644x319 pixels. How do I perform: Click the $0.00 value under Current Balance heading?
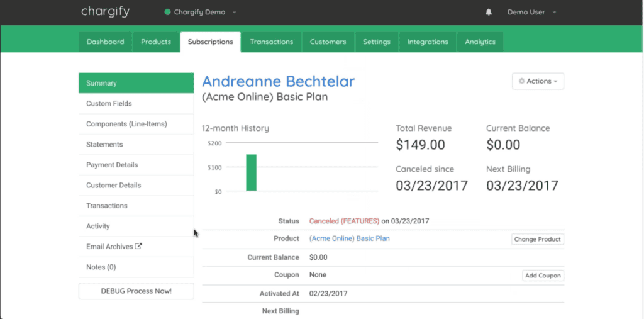click(503, 145)
